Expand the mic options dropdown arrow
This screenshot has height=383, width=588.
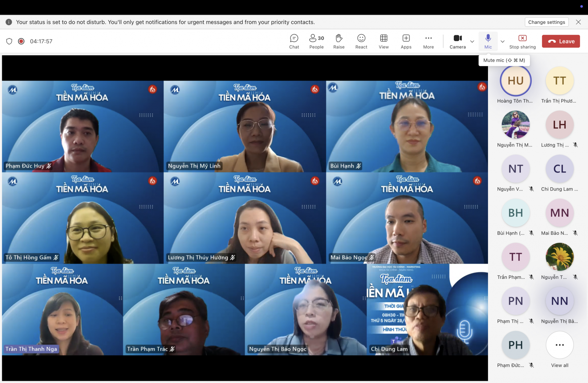pyautogui.click(x=502, y=42)
